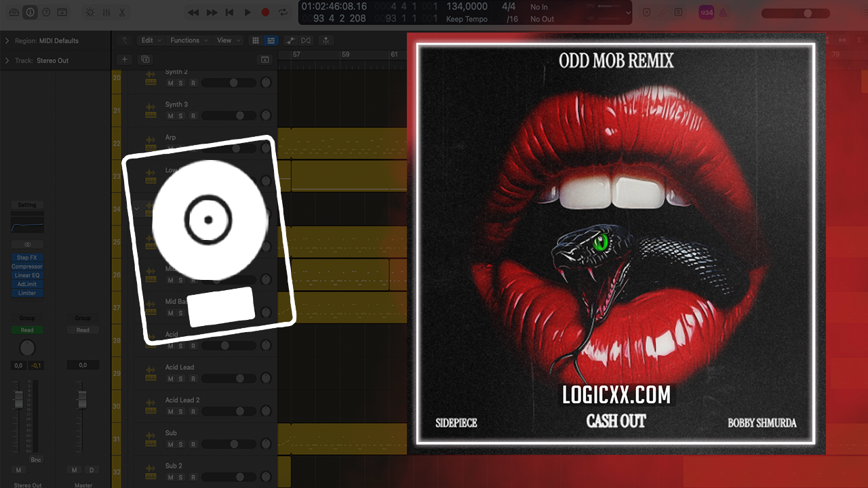This screenshot has width=868, height=488.
Task: Open the Smart Controls icon
Action: click(x=90, y=12)
